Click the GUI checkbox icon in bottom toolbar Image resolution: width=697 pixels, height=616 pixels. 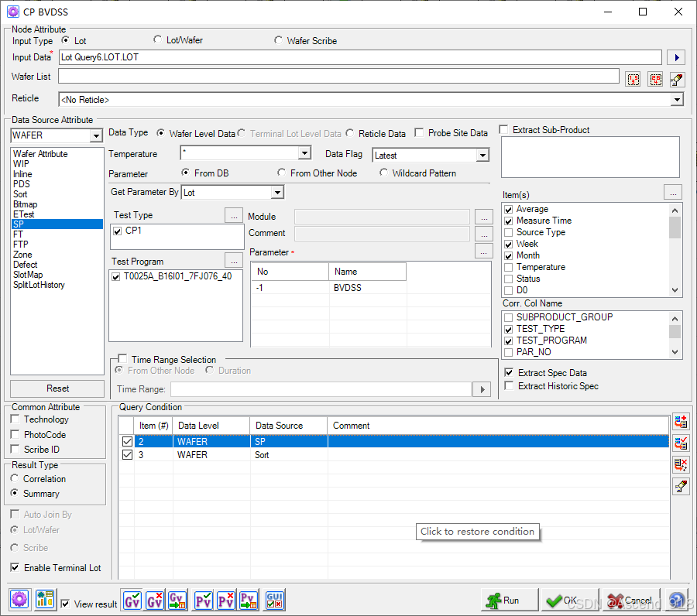275,601
